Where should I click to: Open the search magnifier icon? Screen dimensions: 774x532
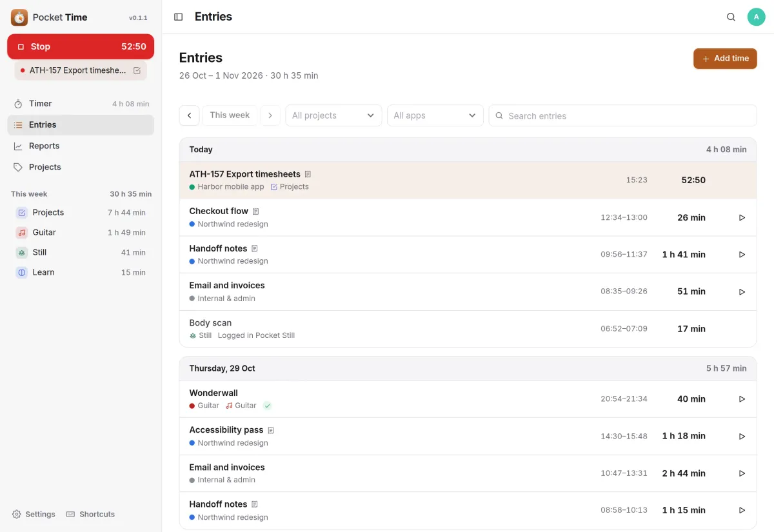tap(731, 17)
